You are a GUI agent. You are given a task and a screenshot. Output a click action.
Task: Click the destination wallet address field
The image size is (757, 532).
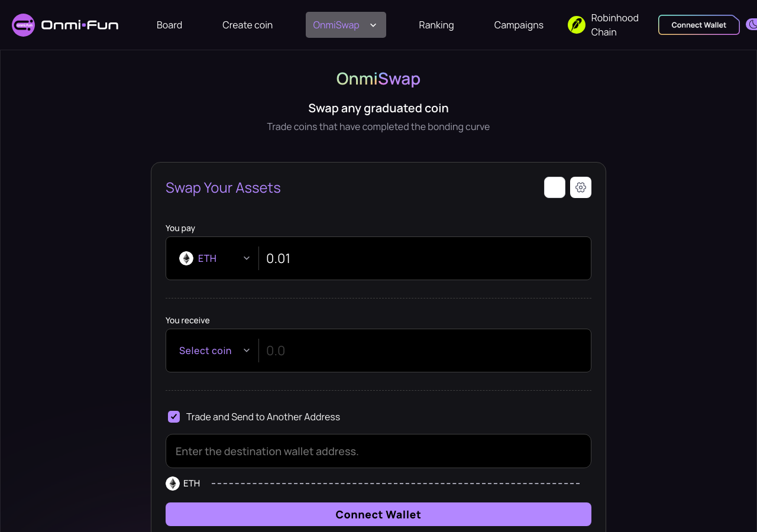378,451
